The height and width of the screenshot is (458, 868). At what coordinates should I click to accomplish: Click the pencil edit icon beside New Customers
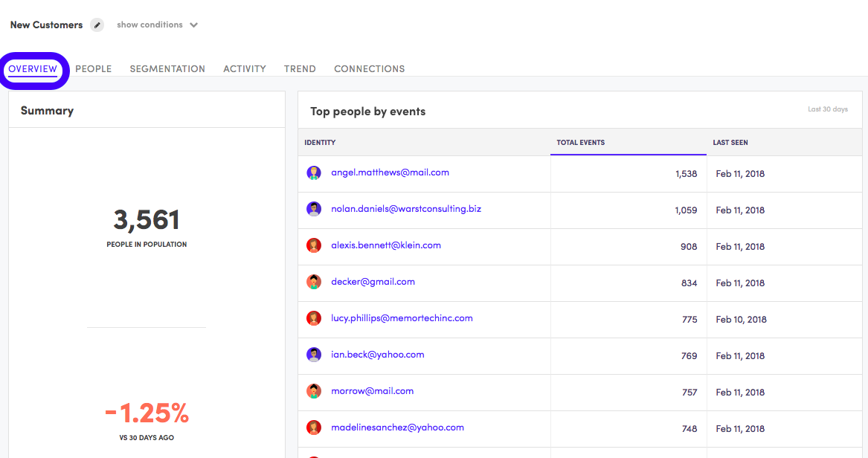click(x=97, y=25)
